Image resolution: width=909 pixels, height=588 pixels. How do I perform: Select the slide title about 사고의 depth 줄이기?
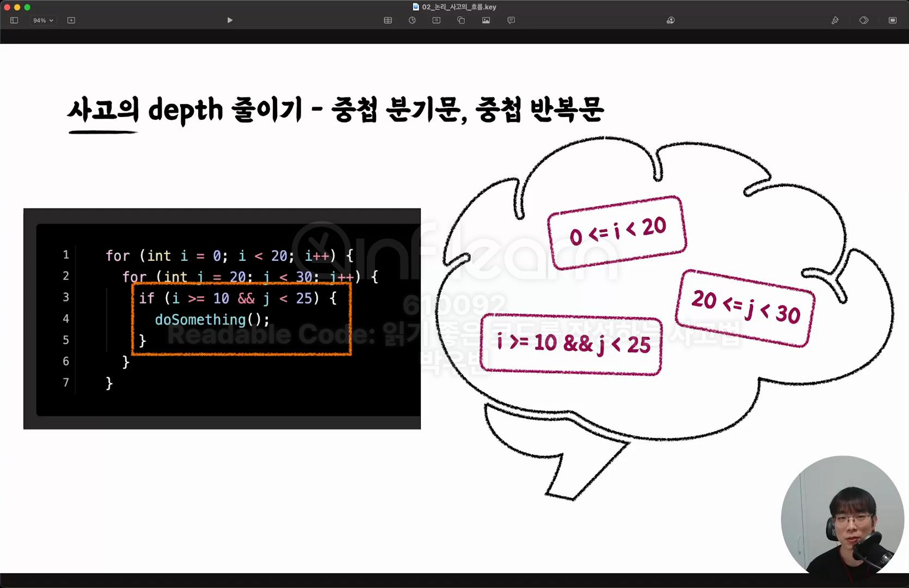(x=335, y=111)
